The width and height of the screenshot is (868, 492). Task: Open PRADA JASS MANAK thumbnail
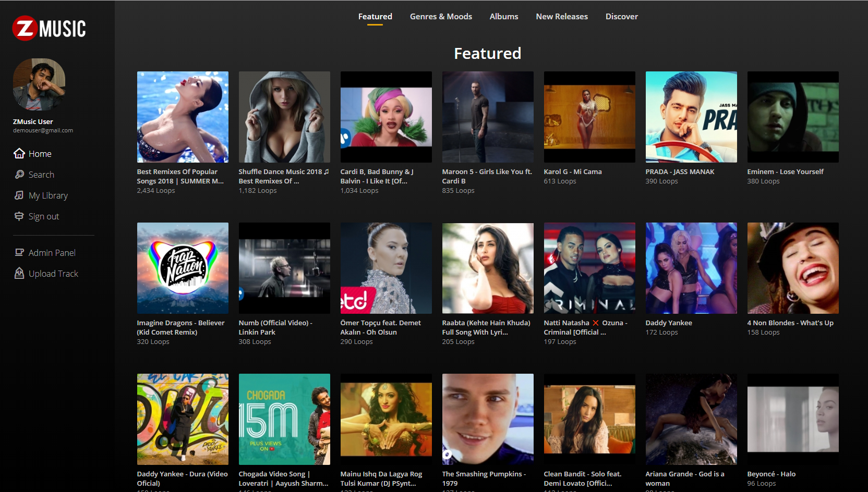tap(691, 117)
